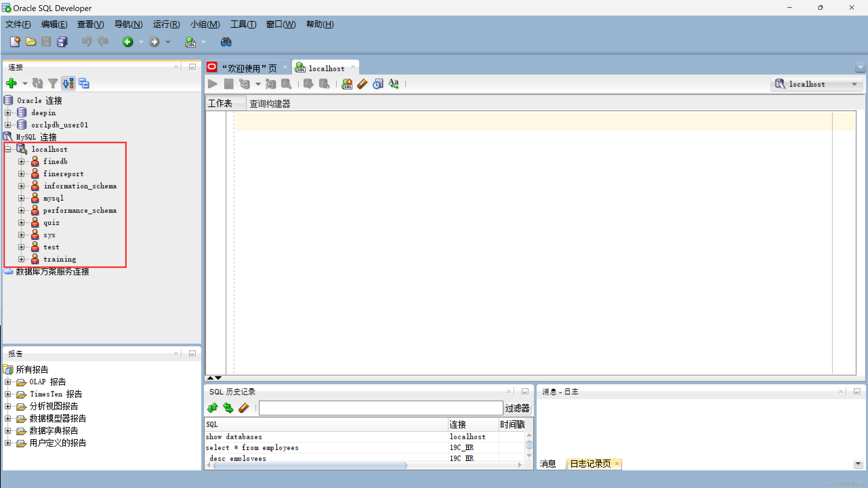868x488 pixels.
Task: Click the green plus New Connection icon
Action: (11, 83)
